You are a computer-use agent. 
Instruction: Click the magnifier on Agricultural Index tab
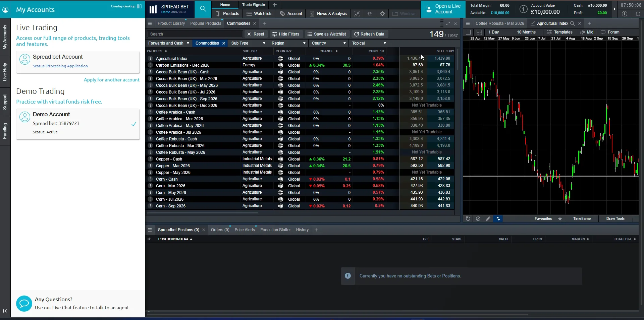(573, 23)
